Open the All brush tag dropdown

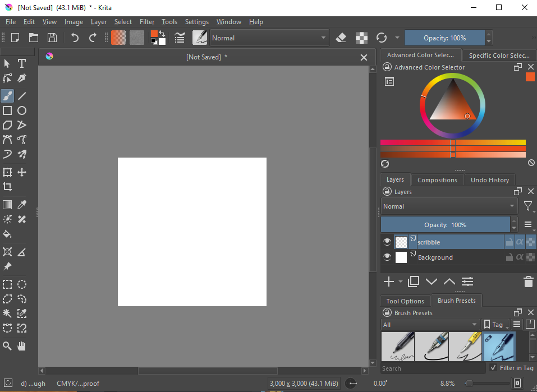tap(430, 325)
